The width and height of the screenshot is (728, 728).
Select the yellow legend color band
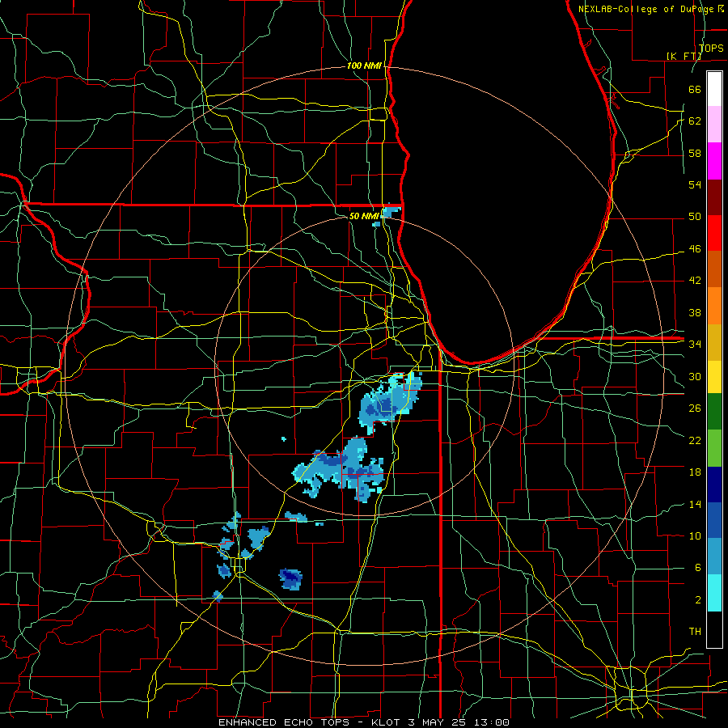point(714,376)
